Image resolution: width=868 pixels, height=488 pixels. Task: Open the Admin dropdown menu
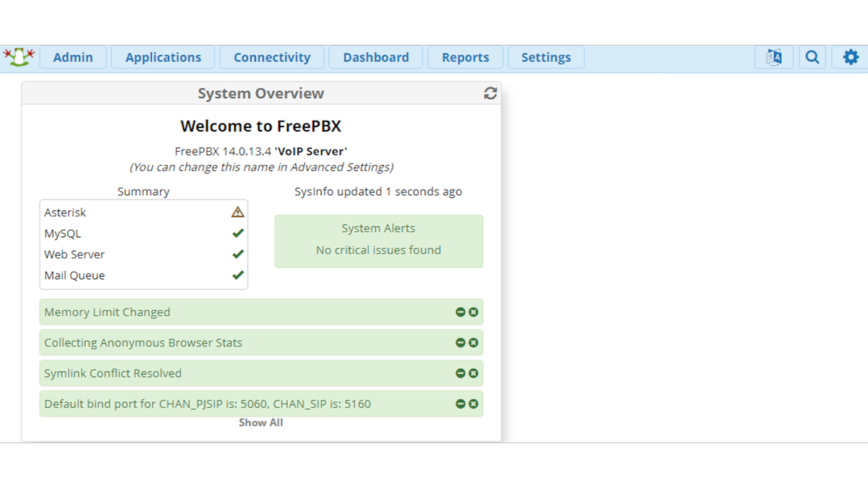point(73,57)
